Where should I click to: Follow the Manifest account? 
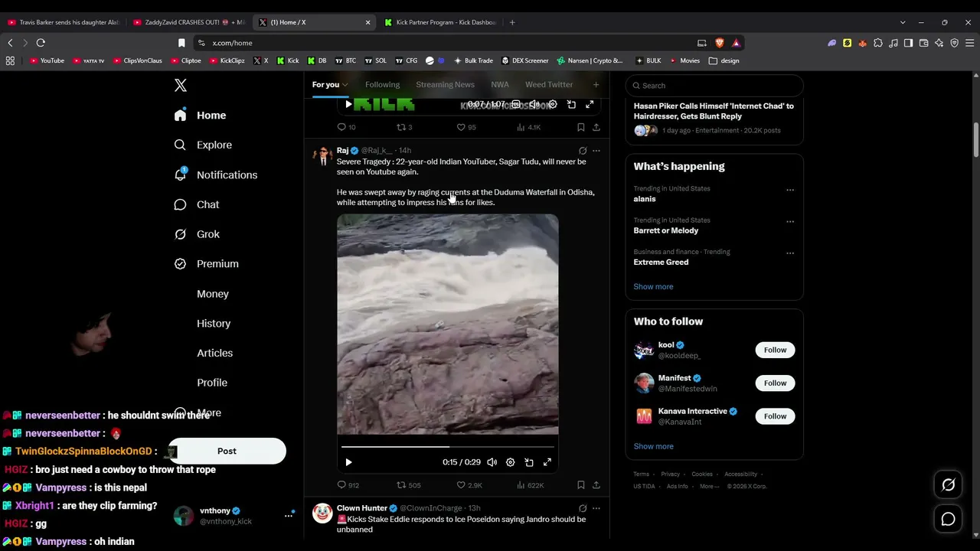(x=775, y=383)
